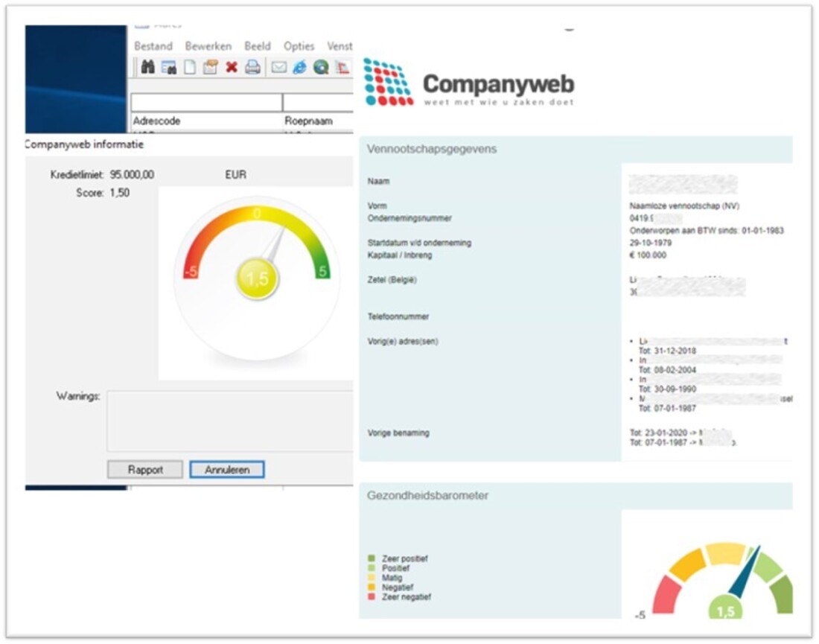Print with the printer icon

(x=253, y=67)
